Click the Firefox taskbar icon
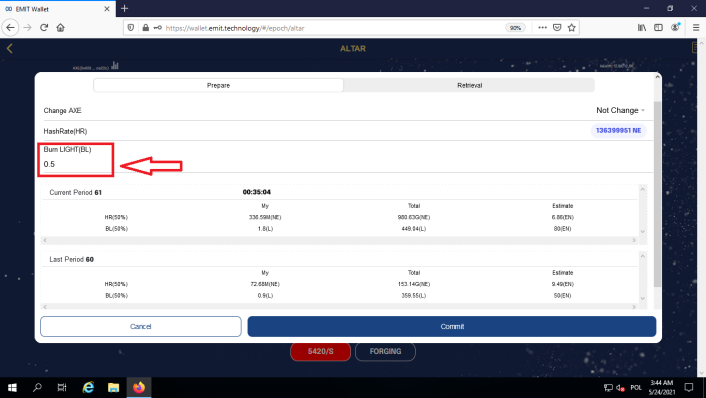Viewport: 706px width, 398px height. (139, 387)
